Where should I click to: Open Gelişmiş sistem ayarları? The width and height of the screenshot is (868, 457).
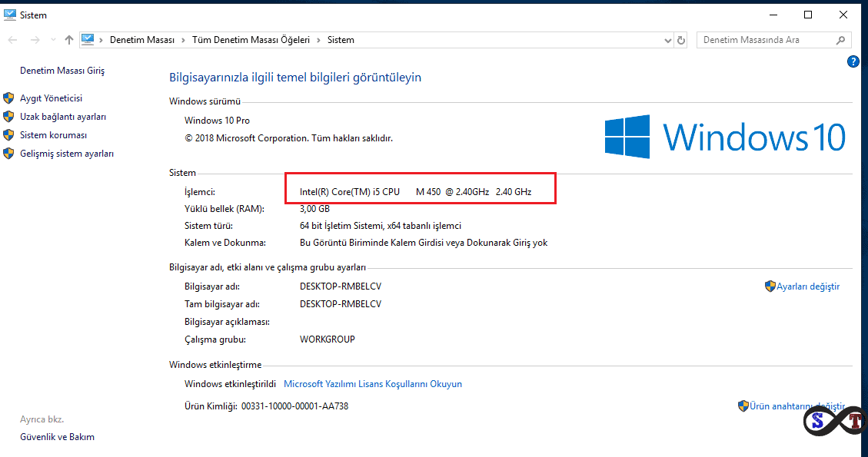click(x=67, y=154)
